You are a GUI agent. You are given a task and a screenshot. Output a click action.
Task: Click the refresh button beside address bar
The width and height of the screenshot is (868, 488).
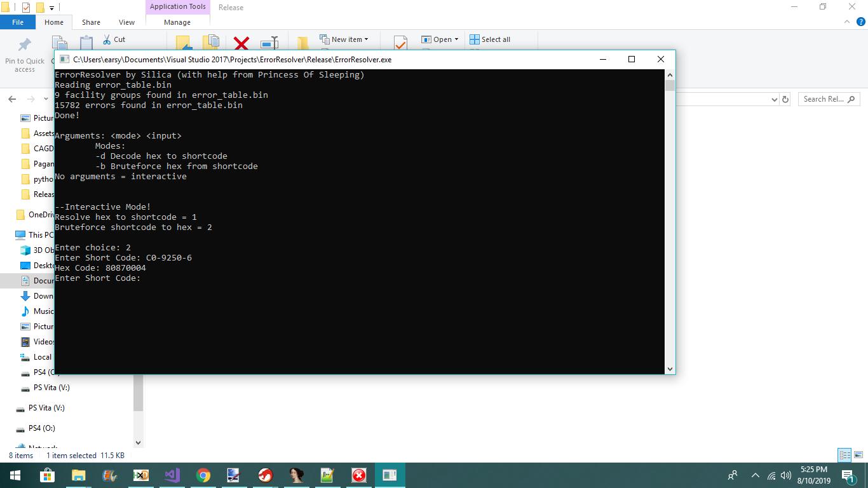coord(785,99)
